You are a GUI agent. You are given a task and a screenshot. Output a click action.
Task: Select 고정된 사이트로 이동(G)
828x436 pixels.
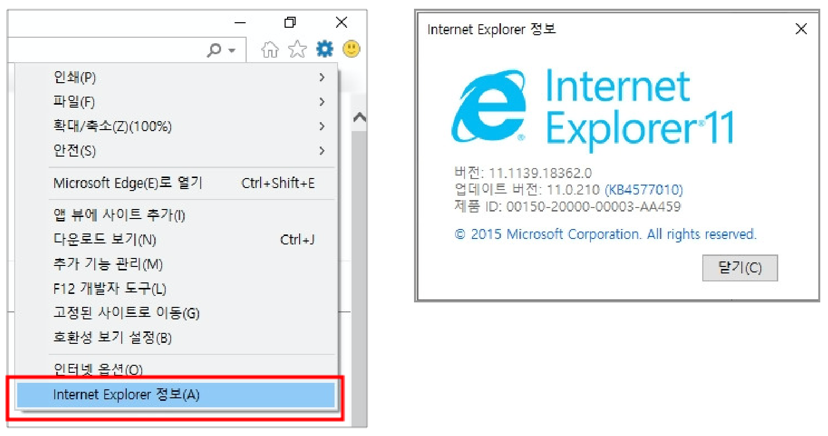pyautogui.click(x=176, y=313)
